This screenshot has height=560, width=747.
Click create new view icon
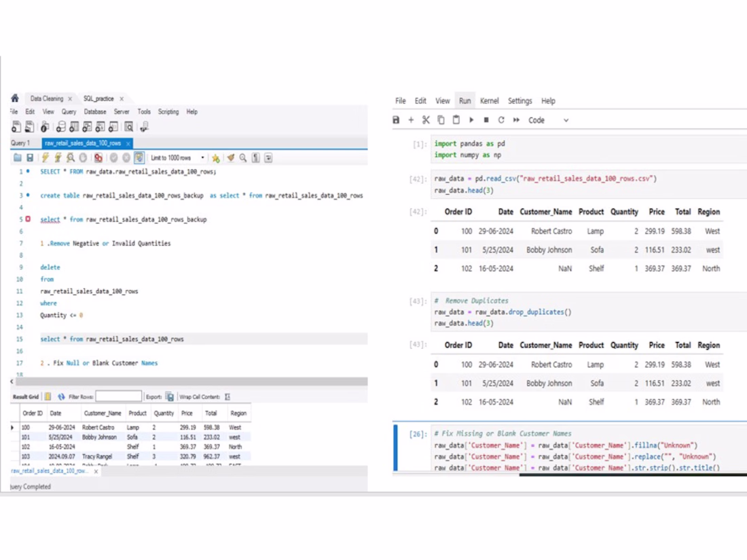(x=87, y=127)
